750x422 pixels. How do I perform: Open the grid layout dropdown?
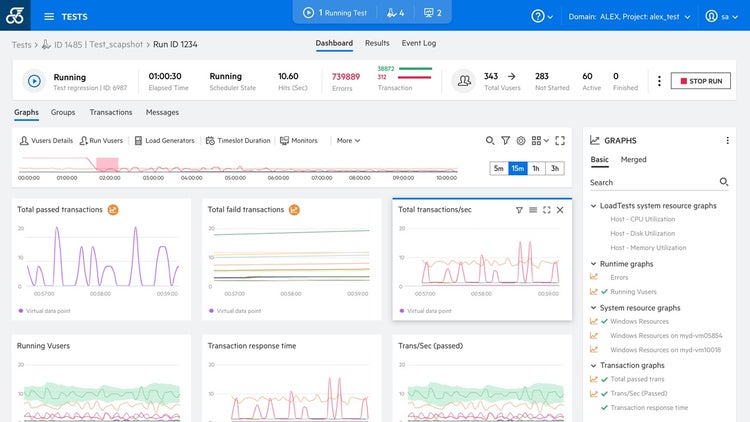540,141
